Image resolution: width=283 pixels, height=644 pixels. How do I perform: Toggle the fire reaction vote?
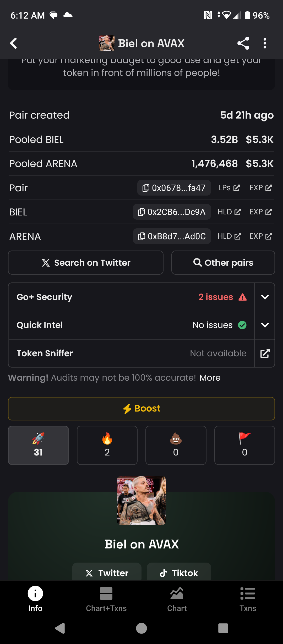click(x=107, y=445)
